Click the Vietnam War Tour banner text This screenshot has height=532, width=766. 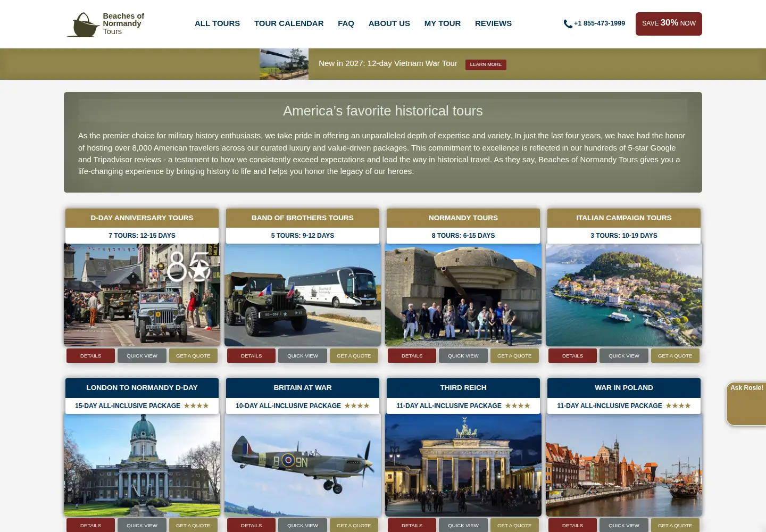tap(388, 63)
